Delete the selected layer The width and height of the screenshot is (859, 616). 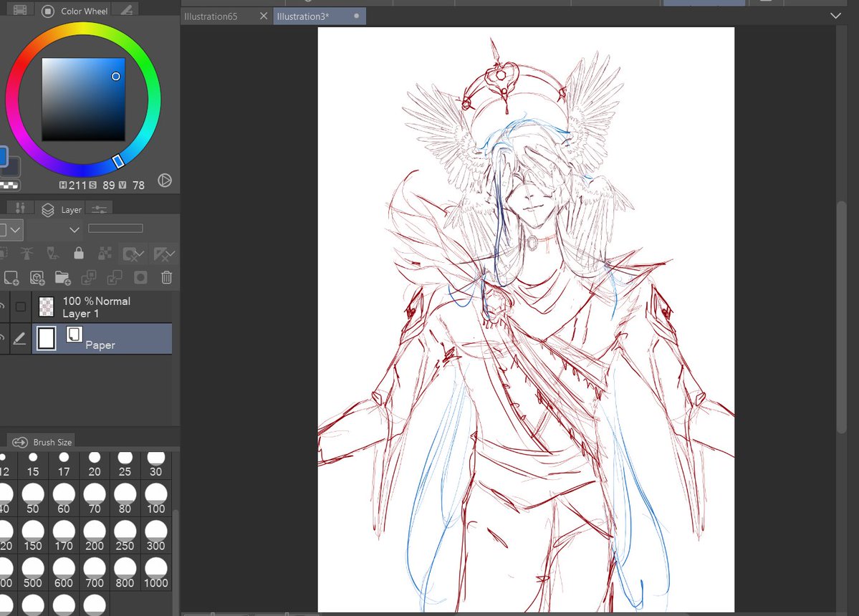pyautogui.click(x=166, y=277)
